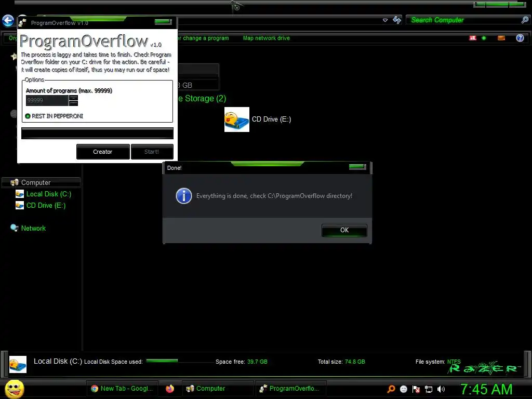Image resolution: width=532 pixels, height=399 pixels.
Task: Click the amount of programs number field
Action: click(x=47, y=100)
